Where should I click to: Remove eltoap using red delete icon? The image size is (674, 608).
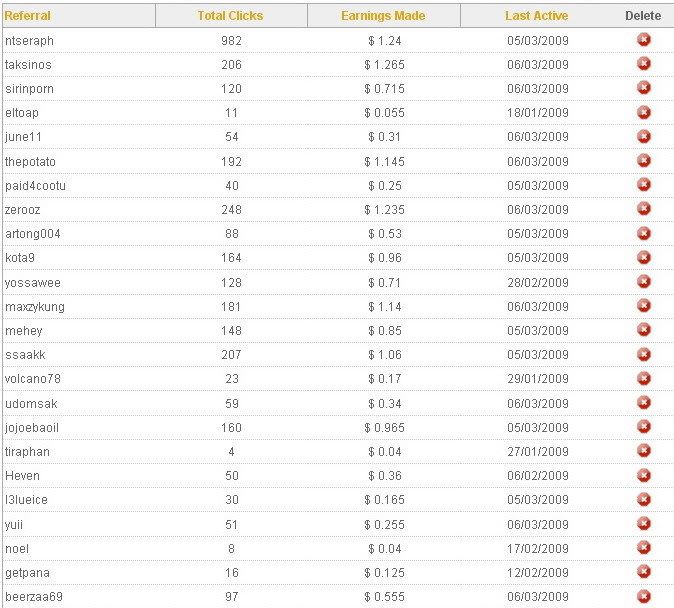click(x=643, y=112)
